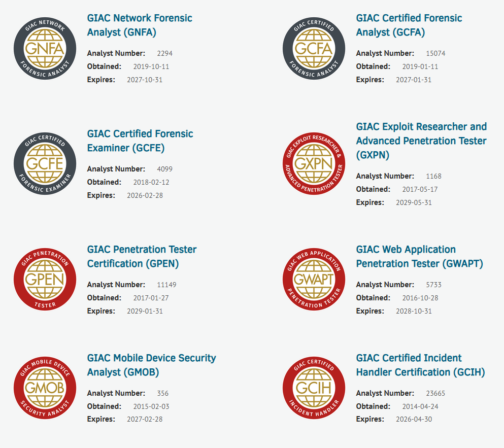Select GCIH expiry date 2026-04-30
504x448 pixels.
pos(414,419)
